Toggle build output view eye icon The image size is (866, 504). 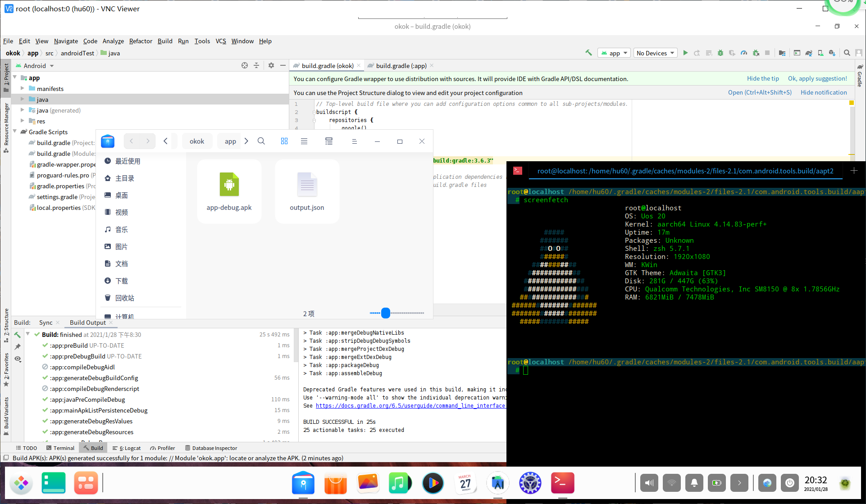(x=18, y=359)
